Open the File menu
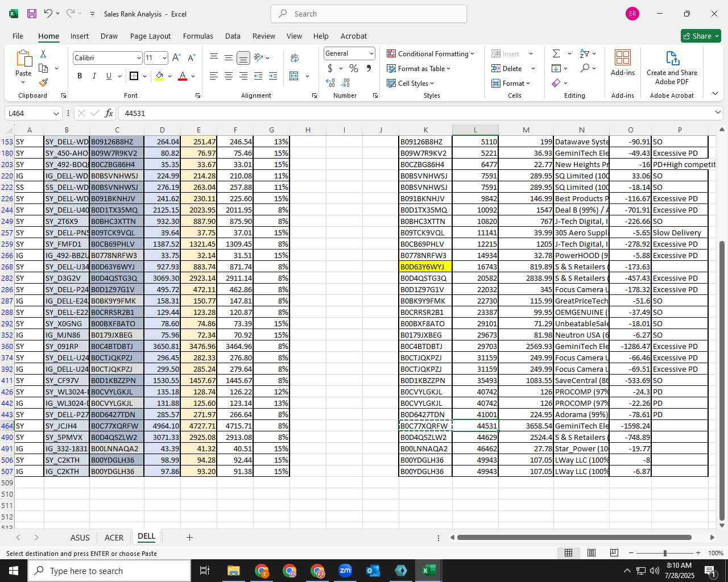728x582 pixels. [x=18, y=36]
